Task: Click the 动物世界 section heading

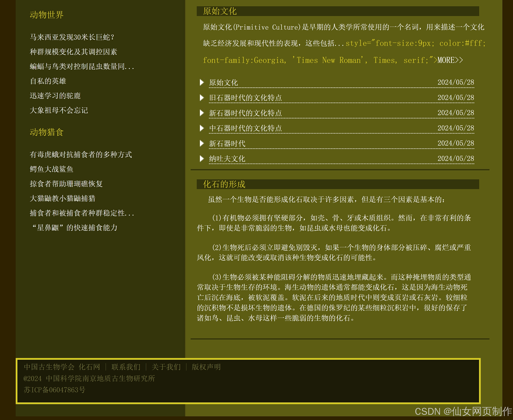Action: click(47, 15)
